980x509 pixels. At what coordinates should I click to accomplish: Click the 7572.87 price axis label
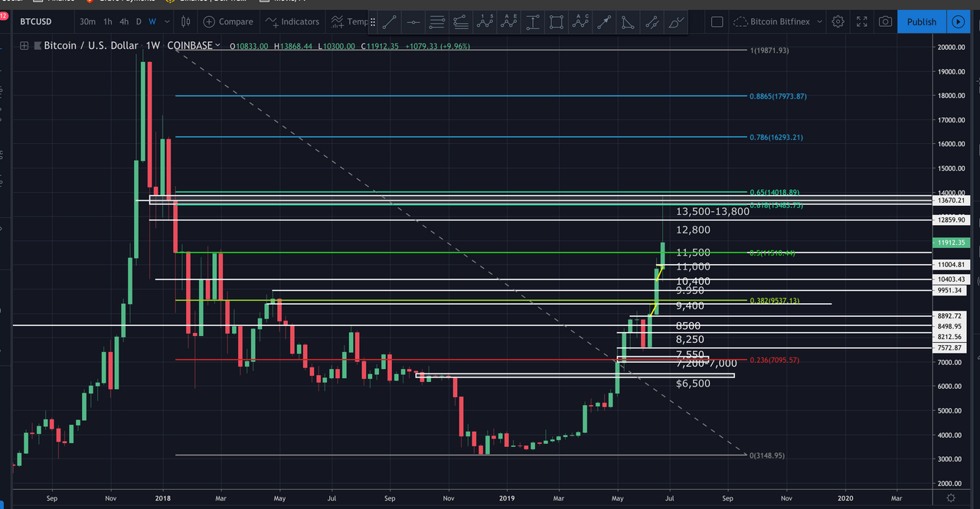pos(951,348)
